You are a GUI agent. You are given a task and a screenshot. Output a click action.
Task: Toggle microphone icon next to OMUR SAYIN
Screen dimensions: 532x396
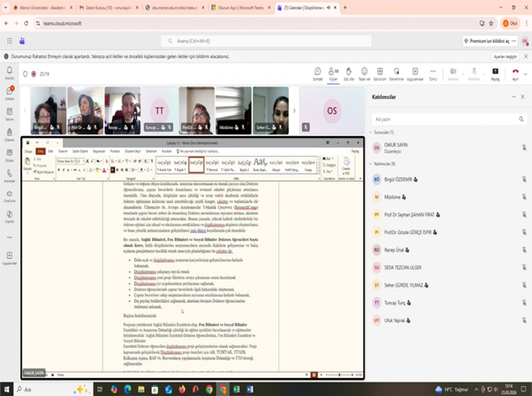coord(524,148)
